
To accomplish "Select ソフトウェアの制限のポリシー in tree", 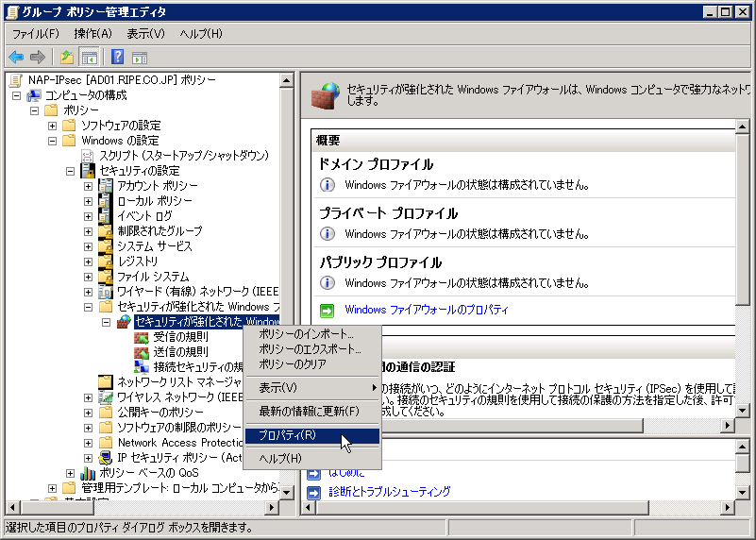I will point(179,428).
